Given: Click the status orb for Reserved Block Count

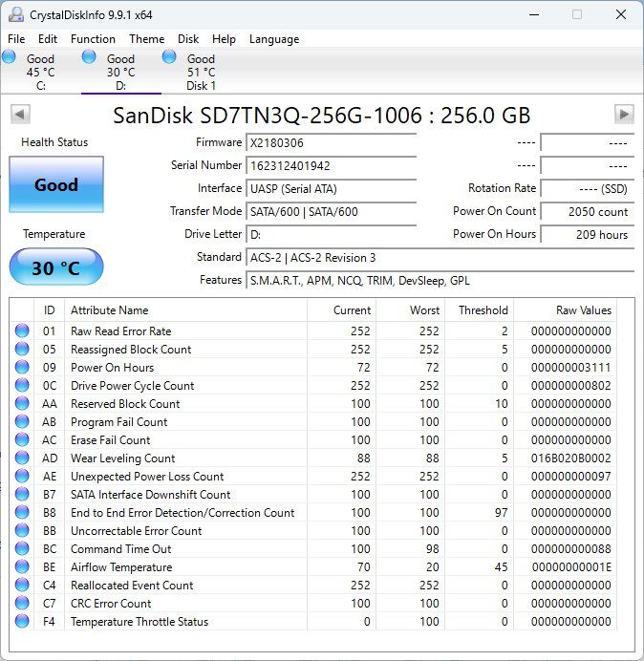Looking at the screenshot, I should [22, 403].
